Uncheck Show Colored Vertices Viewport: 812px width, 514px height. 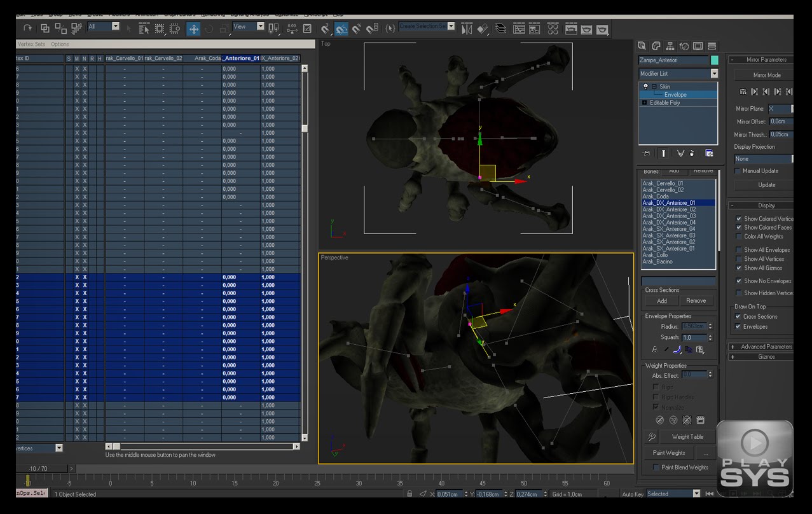(x=739, y=219)
